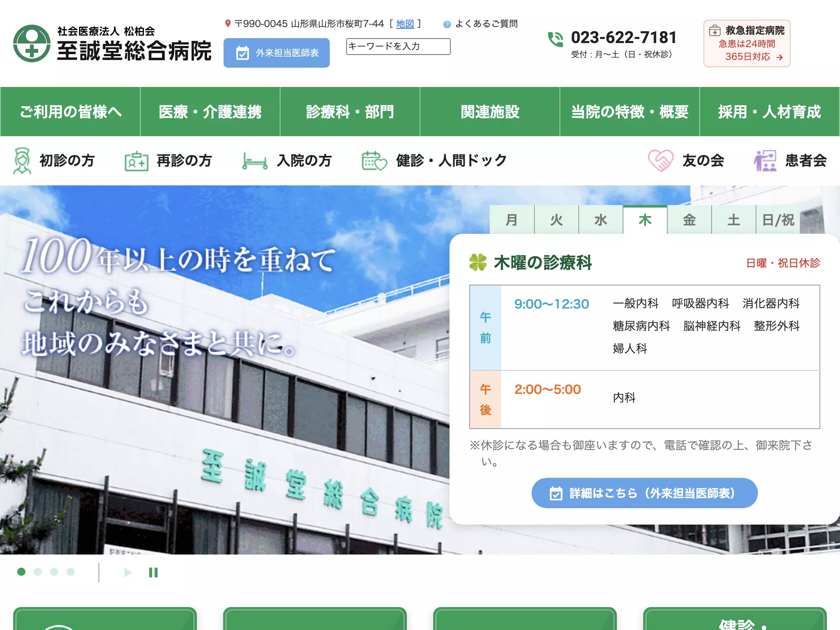840x630 pixels.
Task: Open 診療科・部門 menu
Action: 350,112
